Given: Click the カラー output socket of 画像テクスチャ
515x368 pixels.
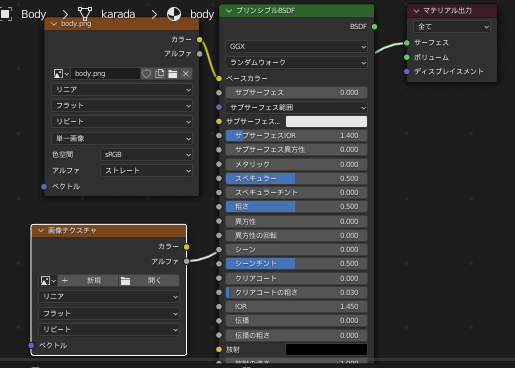Looking at the screenshot, I should point(186,247).
